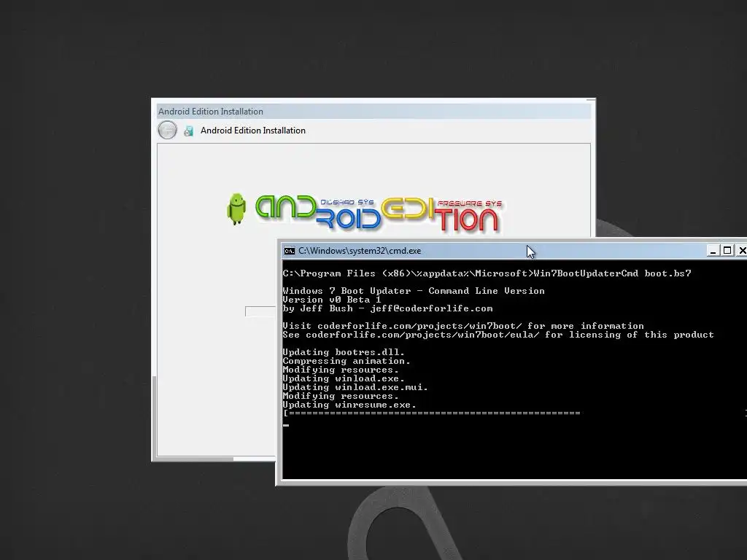The height and width of the screenshot is (560, 747).
Task: Click the 'Windows 7 Boot Updater' heading line
Action: point(414,291)
